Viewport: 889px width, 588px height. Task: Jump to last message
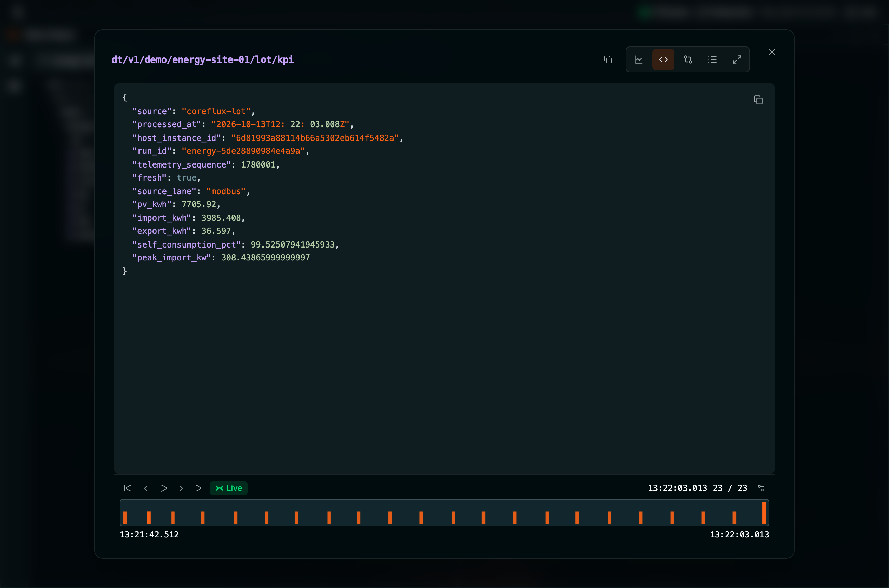[199, 488]
